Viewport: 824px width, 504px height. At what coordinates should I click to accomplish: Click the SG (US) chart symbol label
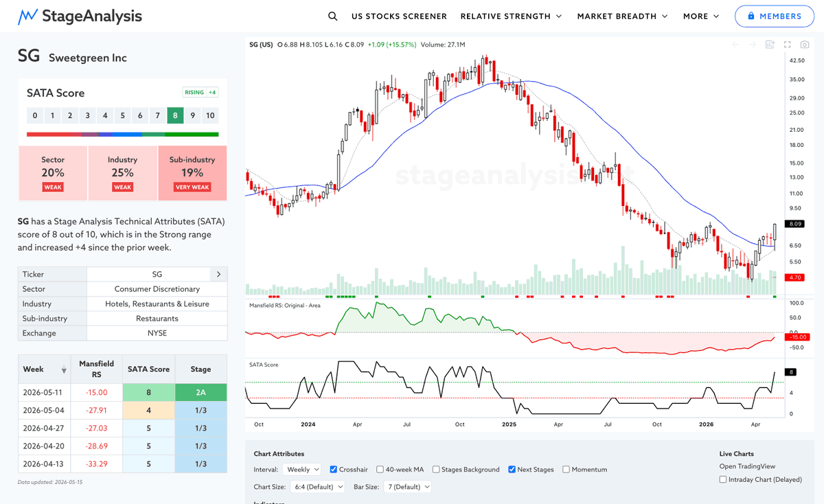pyautogui.click(x=261, y=45)
